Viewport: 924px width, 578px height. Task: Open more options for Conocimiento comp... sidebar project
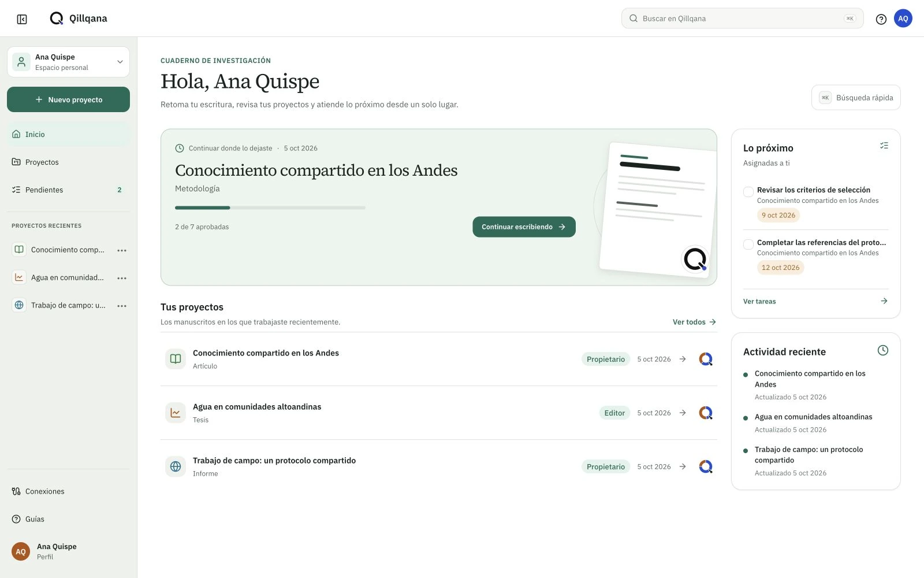(x=122, y=250)
